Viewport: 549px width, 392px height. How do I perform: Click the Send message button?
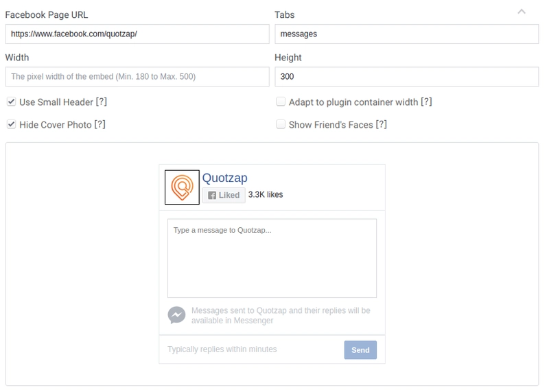[360, 350]
